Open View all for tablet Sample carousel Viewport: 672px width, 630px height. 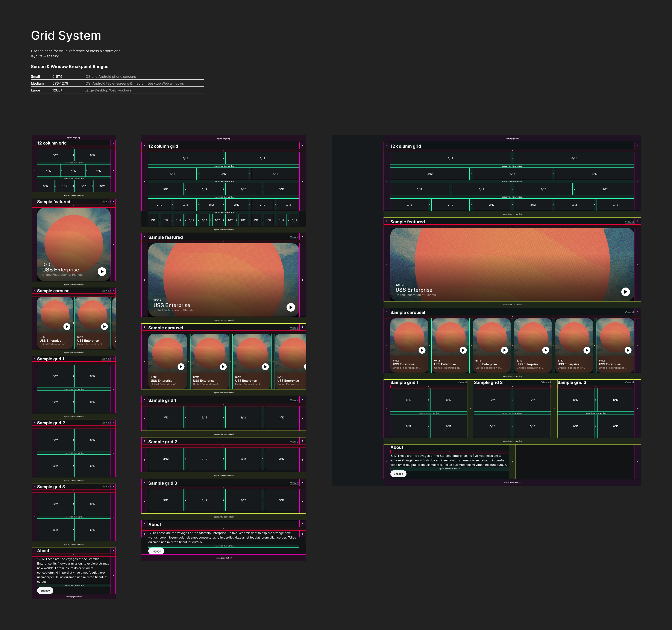(x=294, y=328)
